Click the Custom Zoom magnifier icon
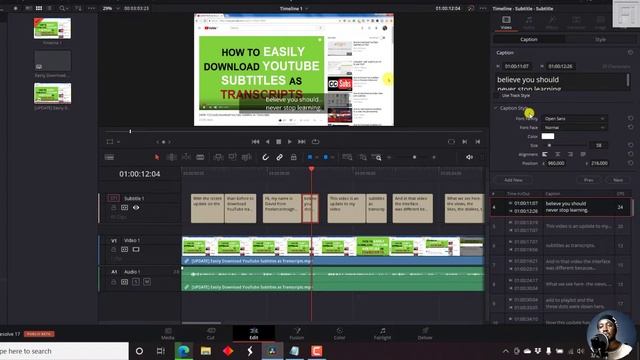640x360 pixels. coord(377,157)
